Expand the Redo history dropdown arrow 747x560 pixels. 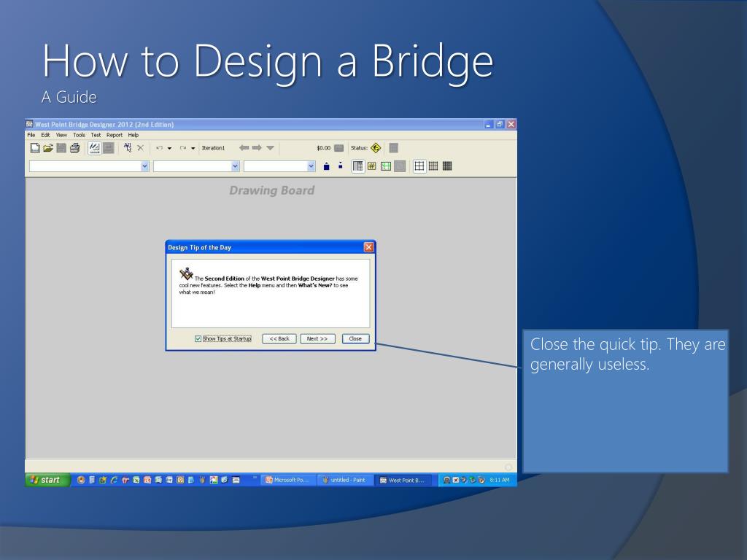193,148
